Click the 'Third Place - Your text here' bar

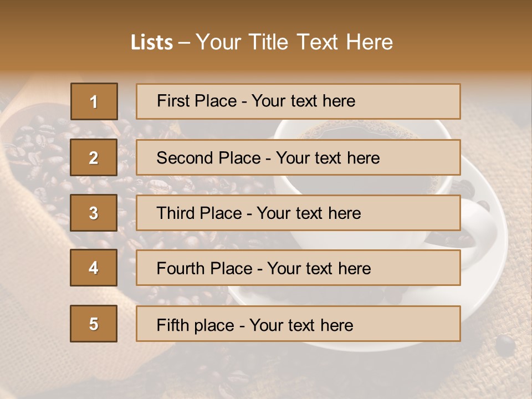tap(298, 213)
